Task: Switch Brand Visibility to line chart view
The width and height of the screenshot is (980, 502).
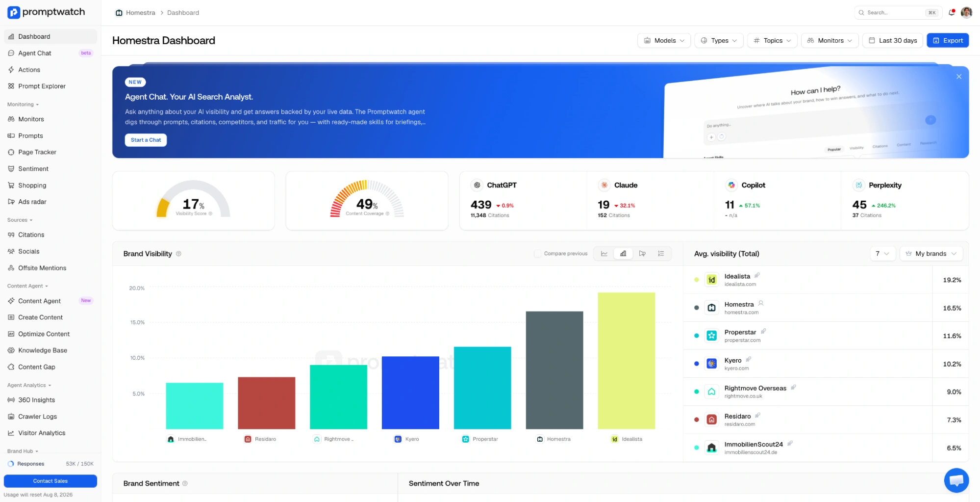Action: pyautogui.click(x=604, y=254)
